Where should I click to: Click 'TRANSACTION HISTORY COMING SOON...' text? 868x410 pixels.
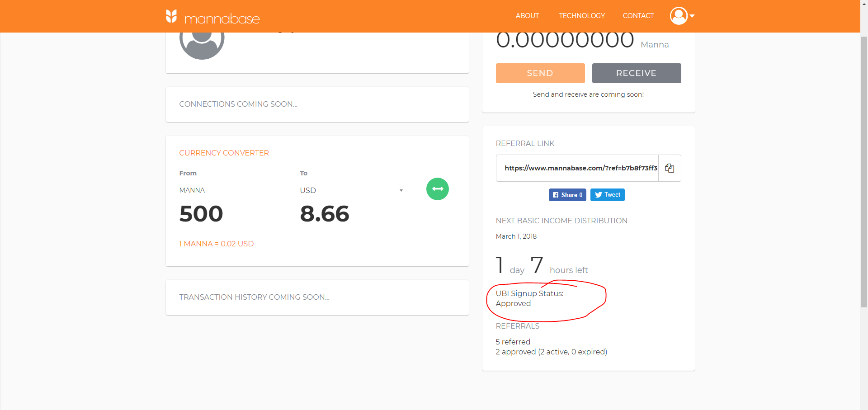[255, 297]
